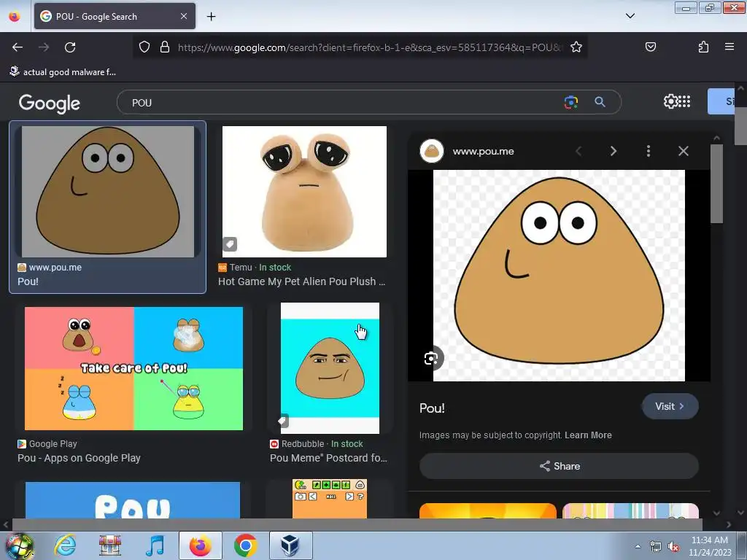Open Google quick settings gear
747x560 pixels.
670,101
